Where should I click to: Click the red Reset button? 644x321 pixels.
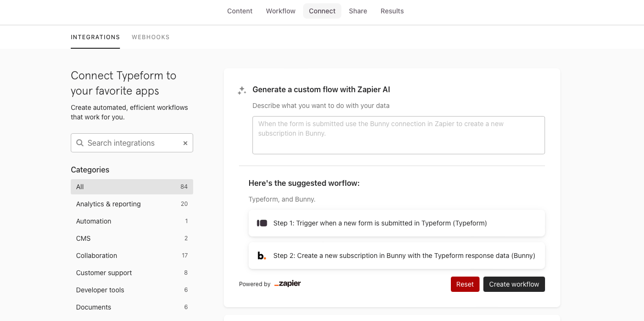(x=465, y=284)
